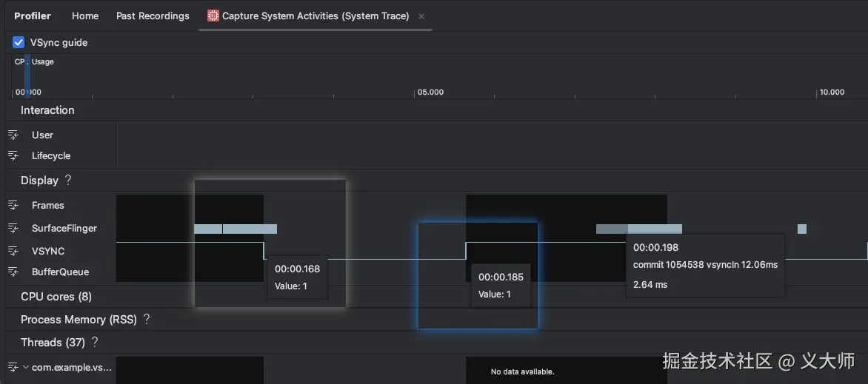This screenshot has width=868, height=384.
Task: Switch to the Home tab
Action: click(x=85, y=16)
